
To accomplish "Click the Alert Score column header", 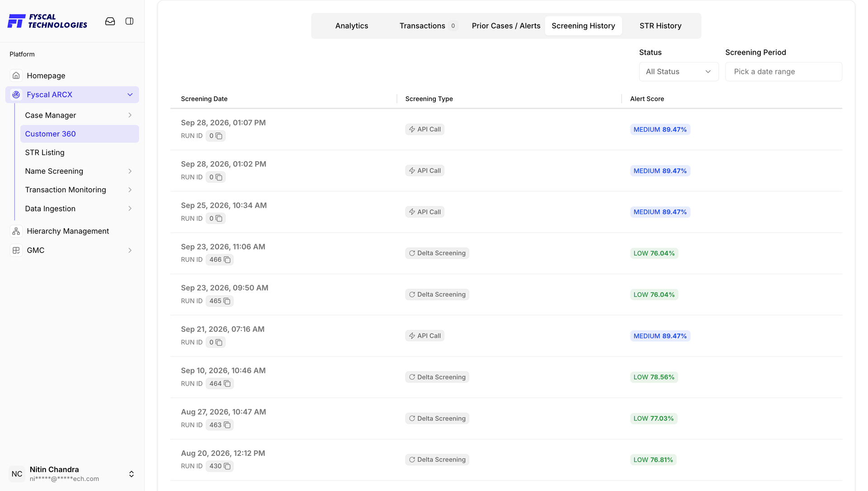I will tap(647, 99).
